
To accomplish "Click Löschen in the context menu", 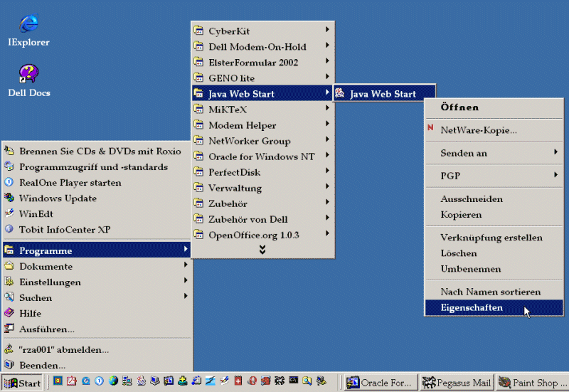I will (494, 253).
